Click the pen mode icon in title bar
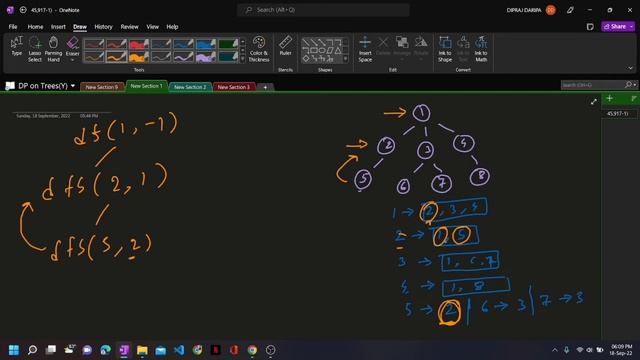The height and width of the screenshot is (360, 640). 570,10
